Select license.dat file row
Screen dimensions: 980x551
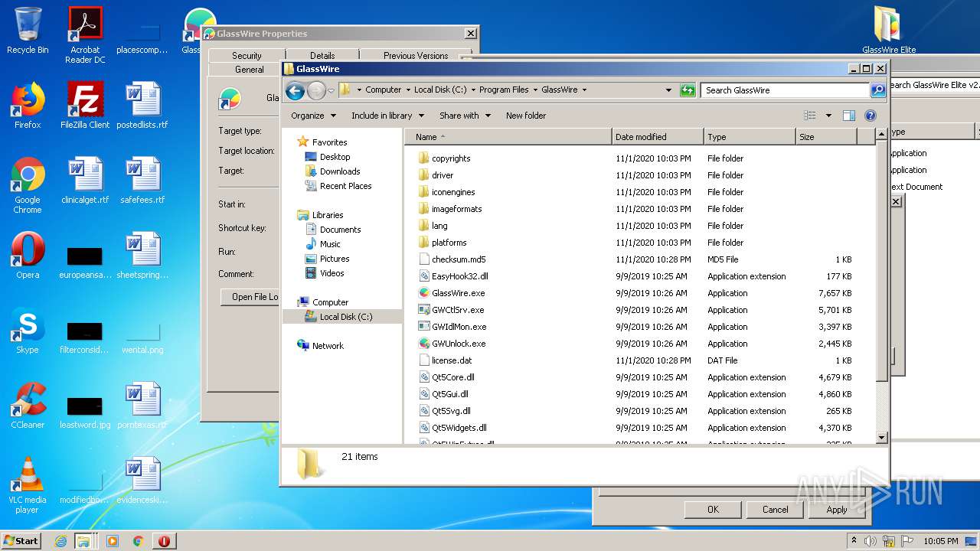639,360
